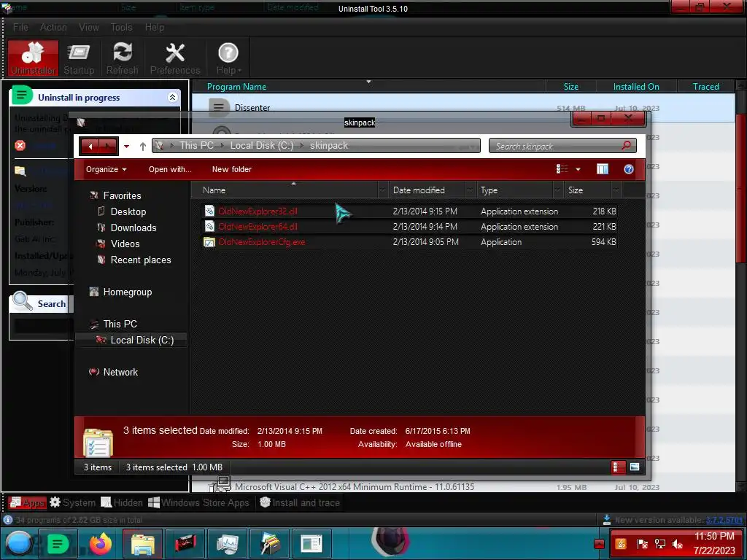Focus the Search skinpack field
Viewport: 747px width, 560px height.
coord(555,146)
